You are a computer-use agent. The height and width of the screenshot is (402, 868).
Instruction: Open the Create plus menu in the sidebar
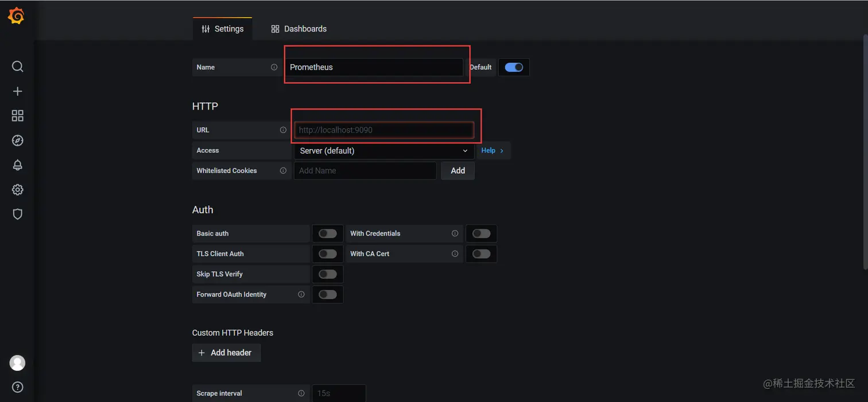pyautogui.click(x=18, y=91)
